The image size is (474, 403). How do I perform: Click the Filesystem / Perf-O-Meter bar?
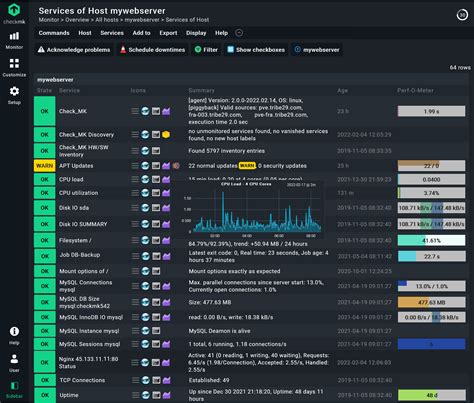(x=431, y=240)
